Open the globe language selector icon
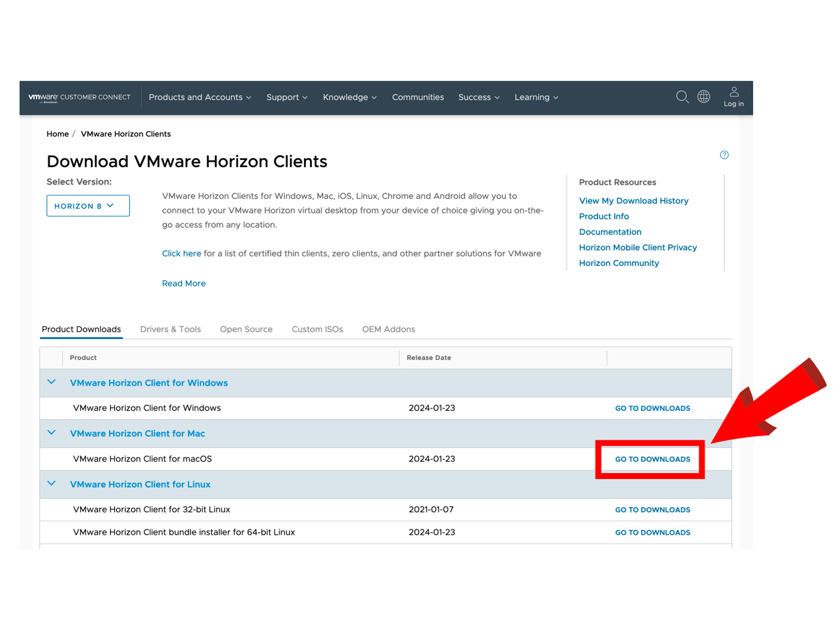 click(x=703, y=96)
